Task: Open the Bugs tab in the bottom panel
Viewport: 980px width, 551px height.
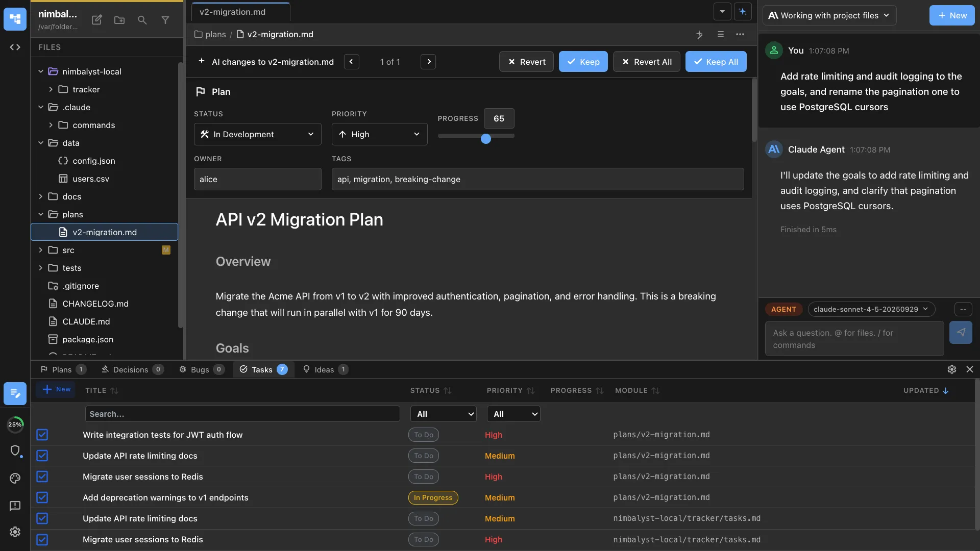Action: pyautogui.click(x=201, y=369)
